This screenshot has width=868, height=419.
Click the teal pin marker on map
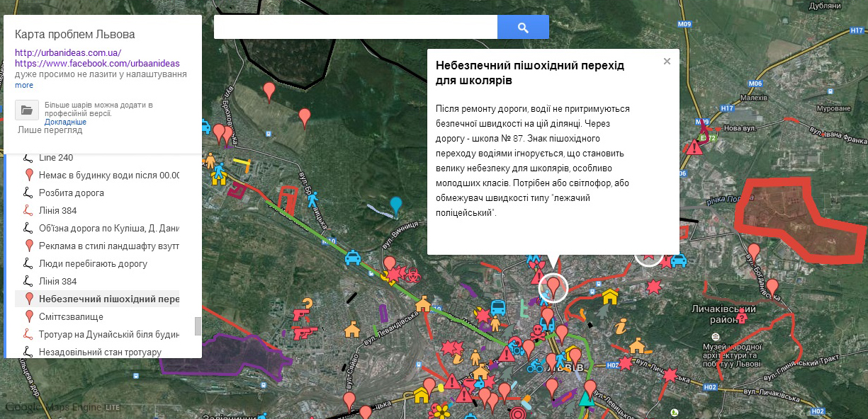pos(395,205)
